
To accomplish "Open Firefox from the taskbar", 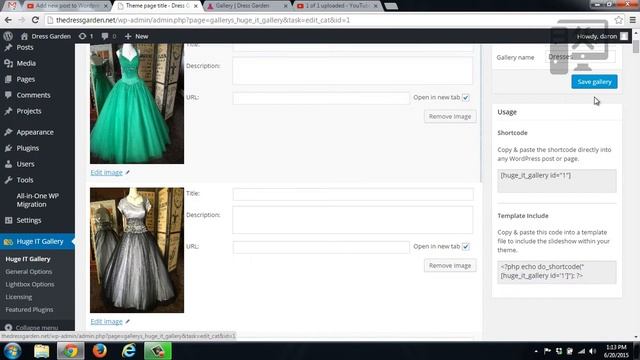I will 100,351.
